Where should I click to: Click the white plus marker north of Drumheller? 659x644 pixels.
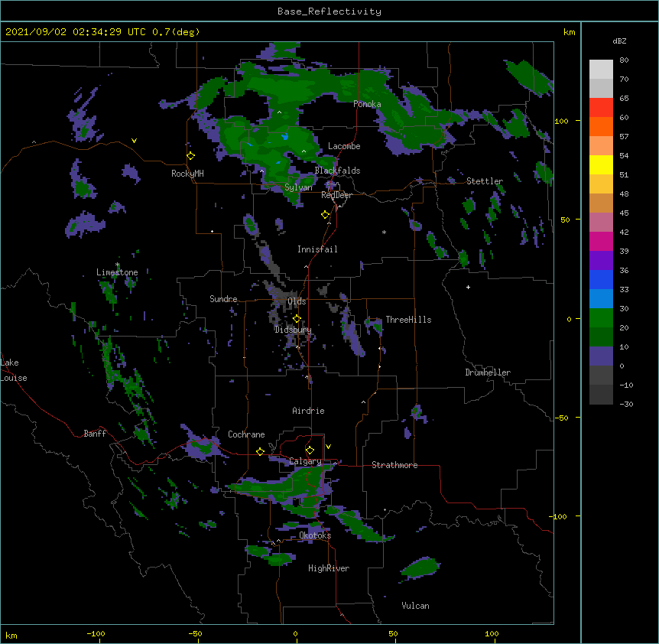coord(468,287)
